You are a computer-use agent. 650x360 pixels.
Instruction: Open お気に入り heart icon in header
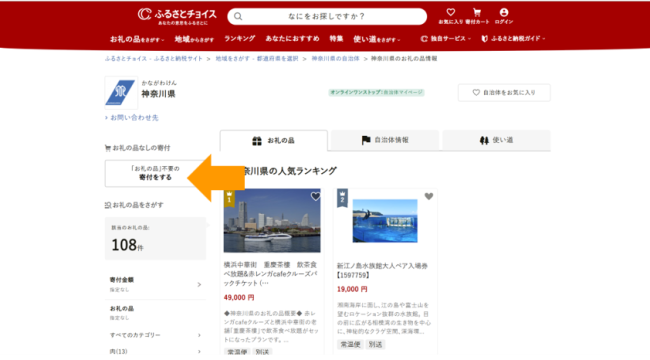(x=451, y=12)
